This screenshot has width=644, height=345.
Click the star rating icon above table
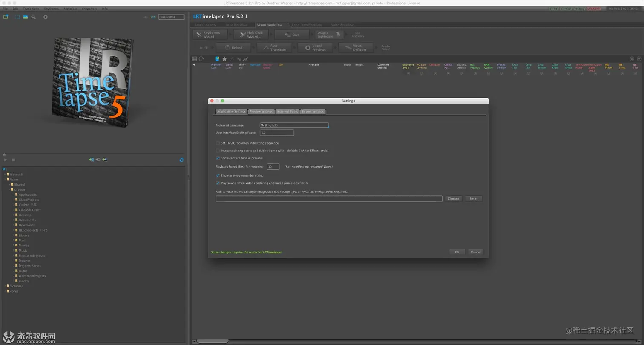click(x=224, y=59)
